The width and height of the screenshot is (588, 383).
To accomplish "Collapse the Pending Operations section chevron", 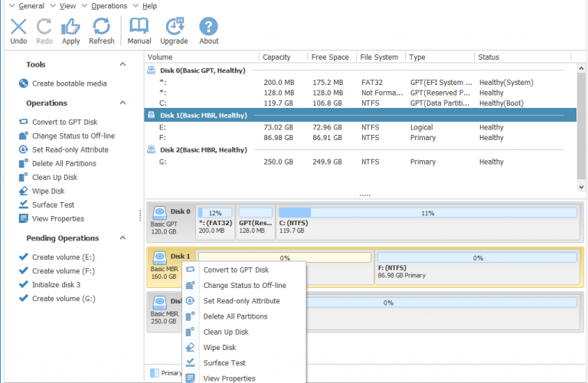I will [x=122, y=237].
